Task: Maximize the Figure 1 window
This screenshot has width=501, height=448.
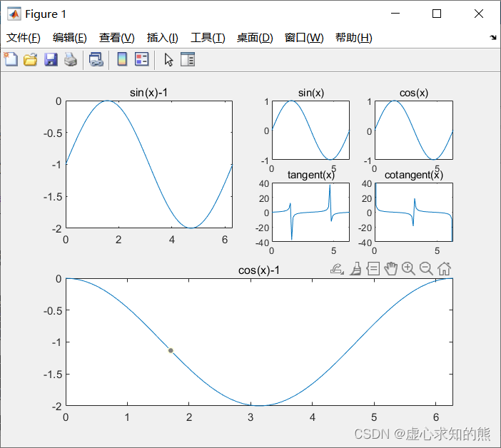Action: click(437, 14)
